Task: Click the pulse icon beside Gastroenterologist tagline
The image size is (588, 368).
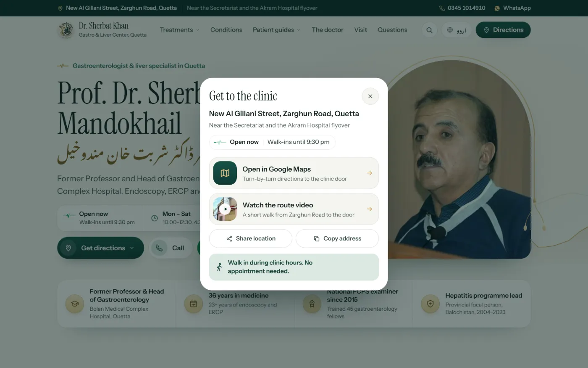Action: click(x=63, y=66)
